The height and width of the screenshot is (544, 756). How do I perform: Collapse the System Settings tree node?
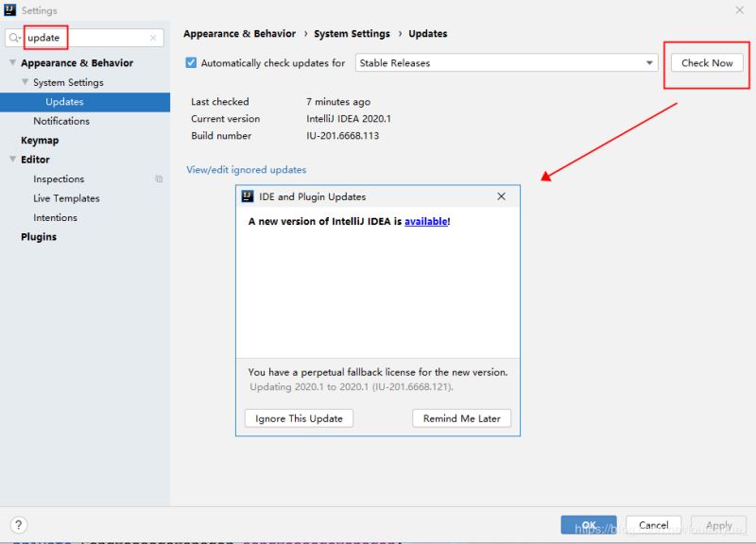(26, 82)
